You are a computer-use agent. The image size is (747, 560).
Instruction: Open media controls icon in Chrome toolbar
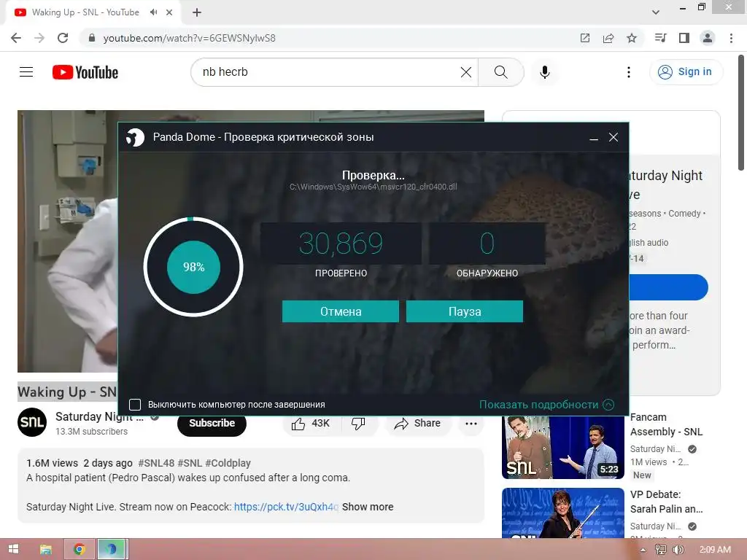click(661, 38)
